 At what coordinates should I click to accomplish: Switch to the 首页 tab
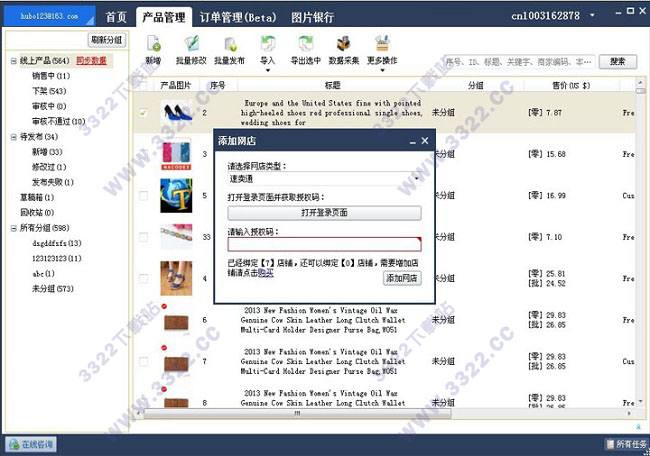[116, 17]
